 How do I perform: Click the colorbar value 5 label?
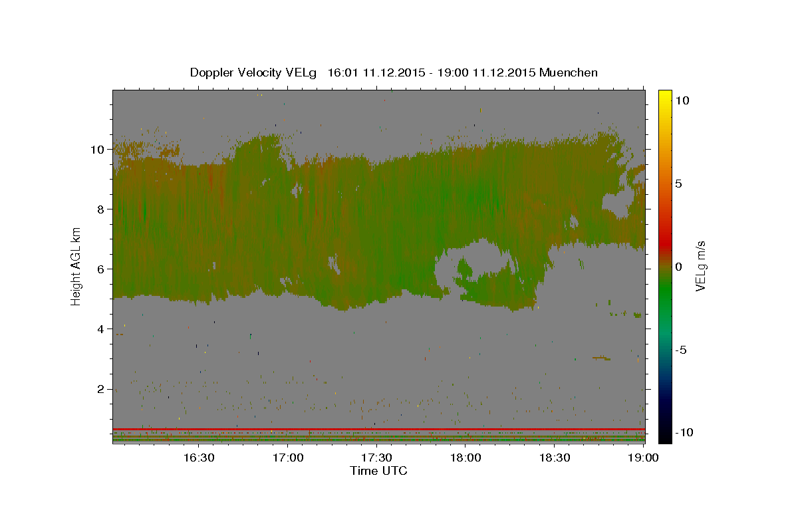[679, 184]
